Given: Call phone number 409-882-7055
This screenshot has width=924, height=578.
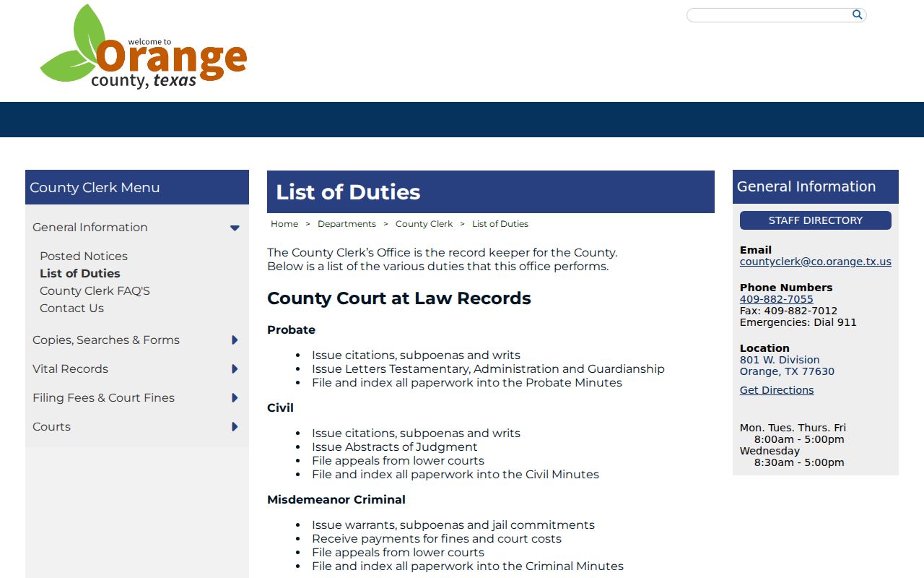Looking at the screenshot, I should tap(777, 299).
